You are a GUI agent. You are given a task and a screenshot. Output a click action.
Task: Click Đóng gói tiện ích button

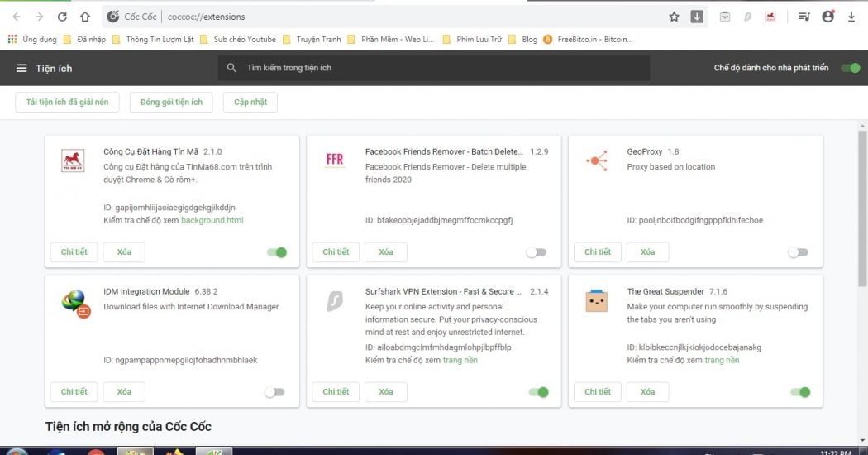(171, 102)
